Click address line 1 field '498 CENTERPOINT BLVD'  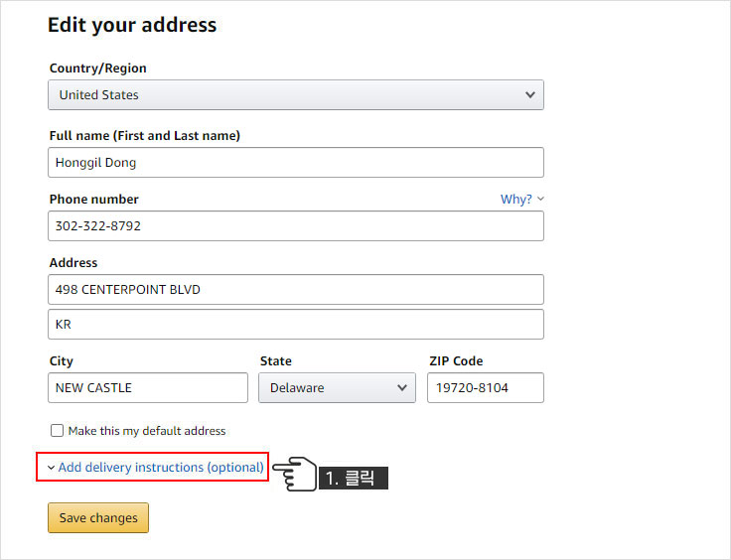[x=295, y=290]
